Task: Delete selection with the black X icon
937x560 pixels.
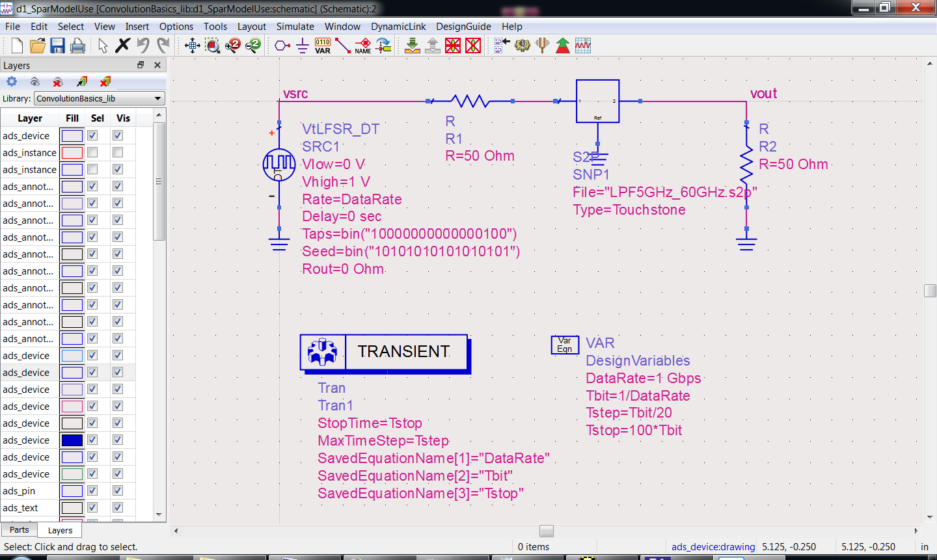Action: point(122,46)
